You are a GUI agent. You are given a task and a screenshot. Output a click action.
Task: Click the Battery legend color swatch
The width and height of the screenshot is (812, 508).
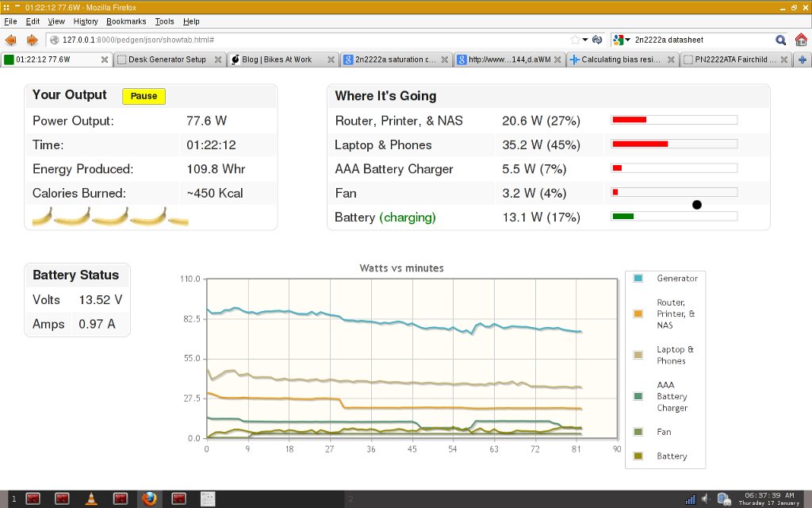638,456
